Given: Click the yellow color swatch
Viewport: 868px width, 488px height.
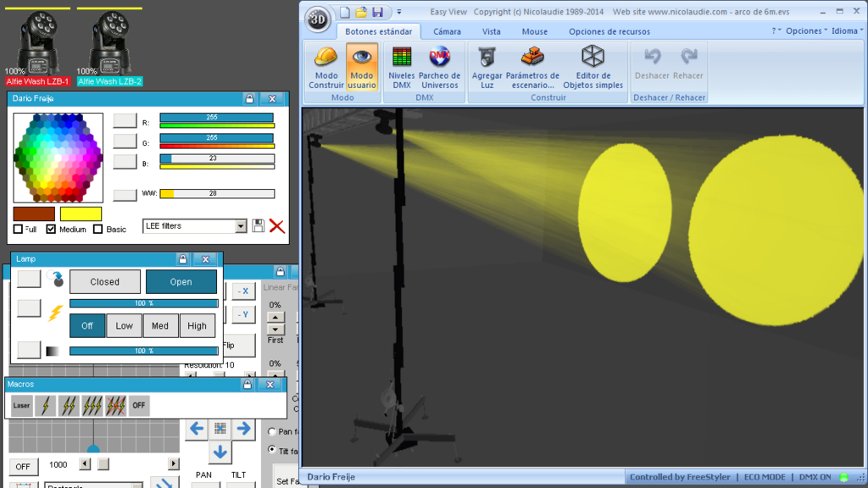Looking at the screenshot, I should [81, 213].
